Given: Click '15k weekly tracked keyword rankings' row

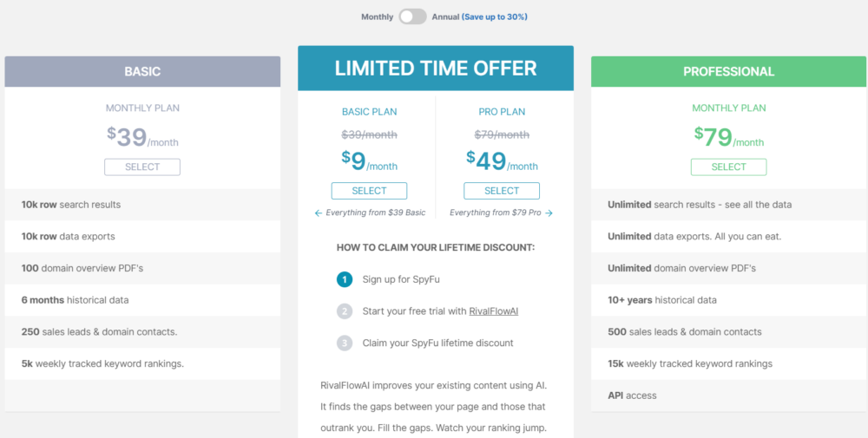Looking at the screenshot, I should (x=728, y=364).
